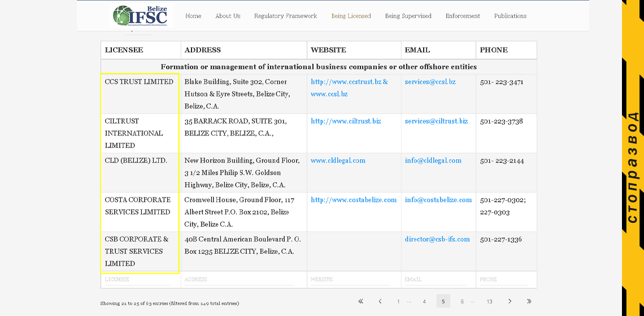Open the About Us menu
This screenshot has height=316, width=644.
point(228,16)
